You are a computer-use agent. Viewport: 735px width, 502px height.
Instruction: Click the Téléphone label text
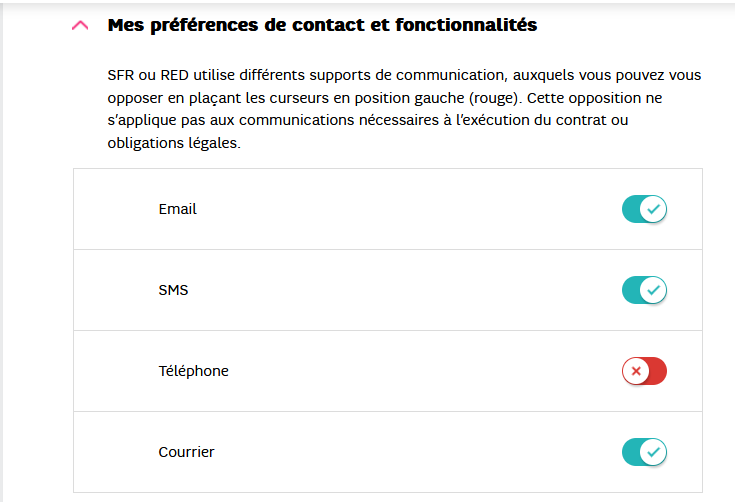(x=193, y=371)
